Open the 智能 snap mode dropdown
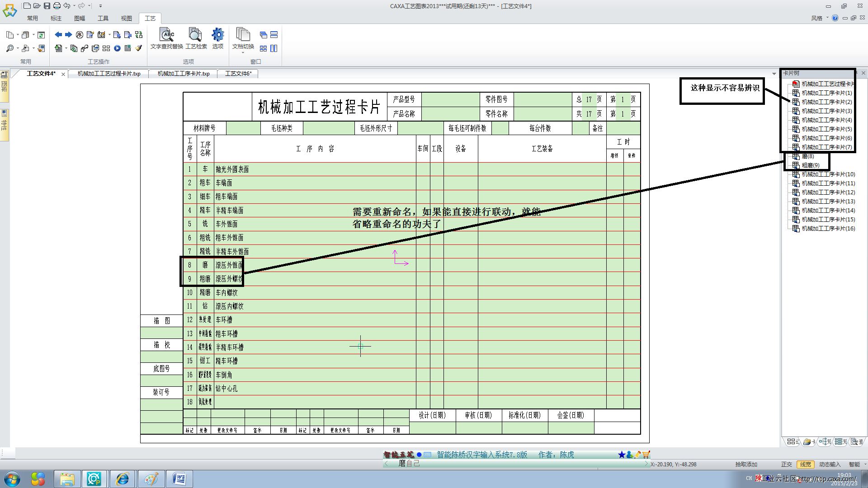Screen dimensions: 868x488 point(865,464)
